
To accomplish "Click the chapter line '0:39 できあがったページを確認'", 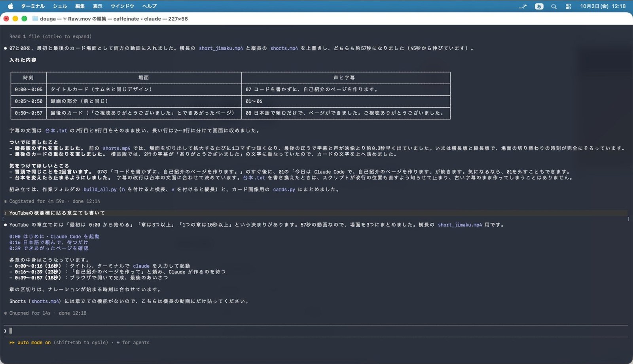I will (49, 248).
